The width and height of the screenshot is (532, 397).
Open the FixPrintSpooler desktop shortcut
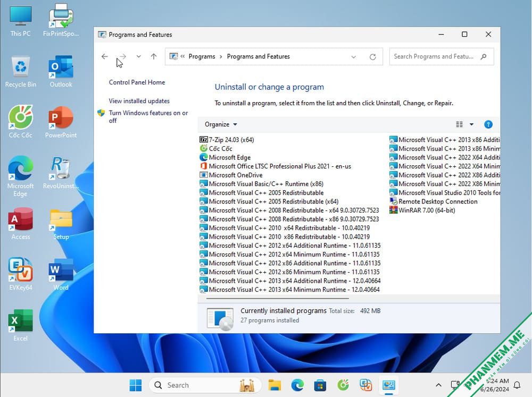pyautogui.click(x=61, y=20)
